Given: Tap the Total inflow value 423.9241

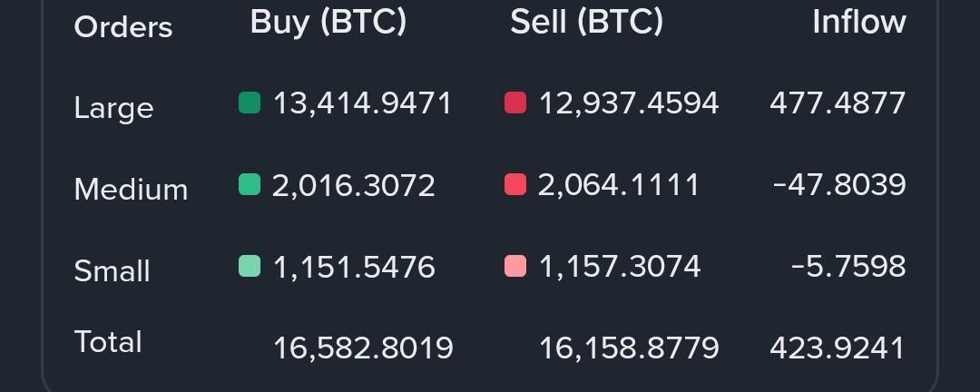Looking at the screenshot, I should [x=838, y=348].
